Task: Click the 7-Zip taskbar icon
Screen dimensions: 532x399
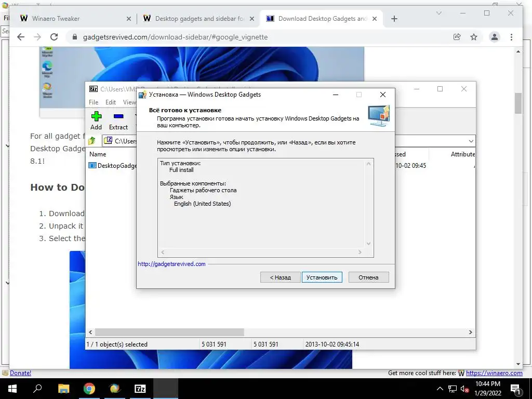Action: (x=140, y=389)
